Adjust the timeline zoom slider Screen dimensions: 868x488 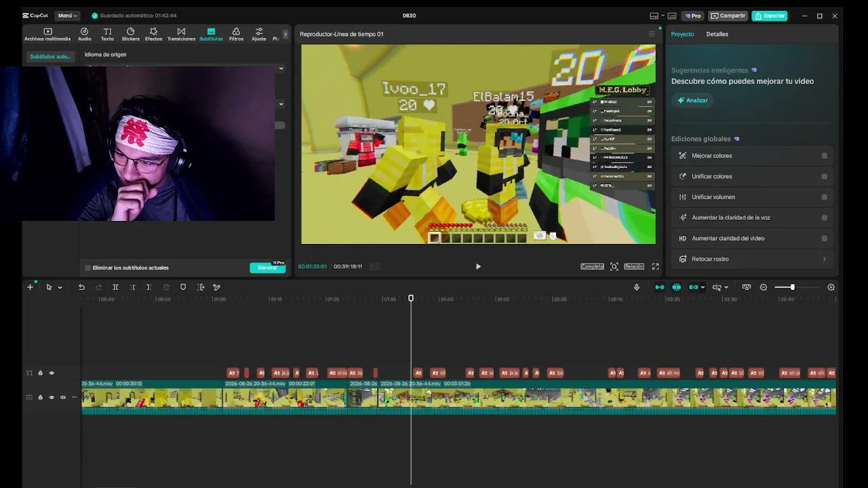click(792, 287)
